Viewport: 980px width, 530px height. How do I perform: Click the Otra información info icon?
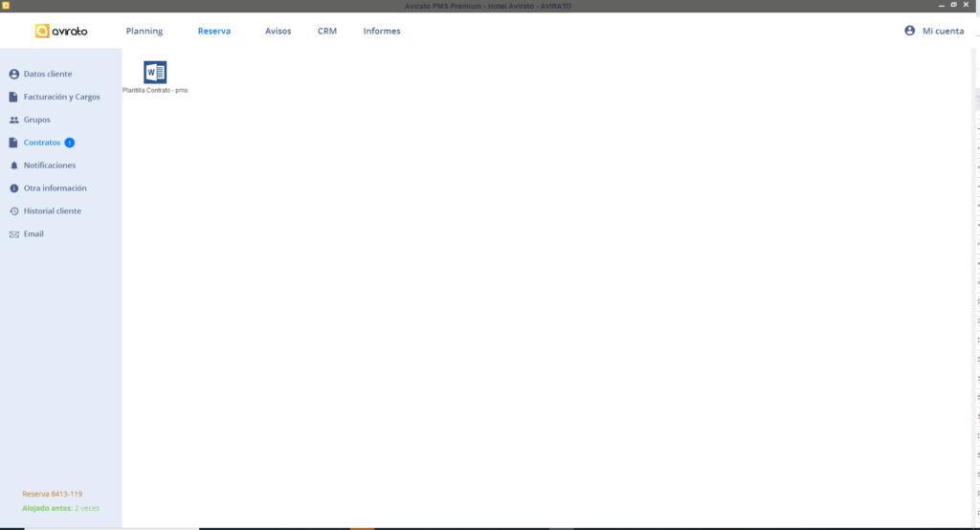click(x=13, y=188)
